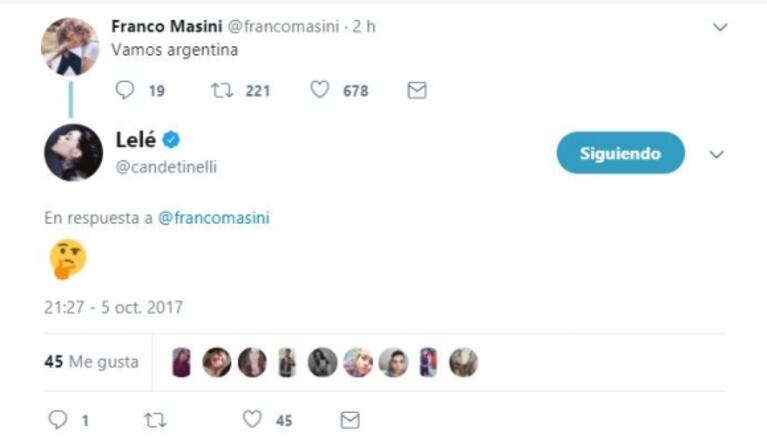Like Franco Masini's Vamos argentina tweet
The image size is (767, 446).
click(320, 90)
